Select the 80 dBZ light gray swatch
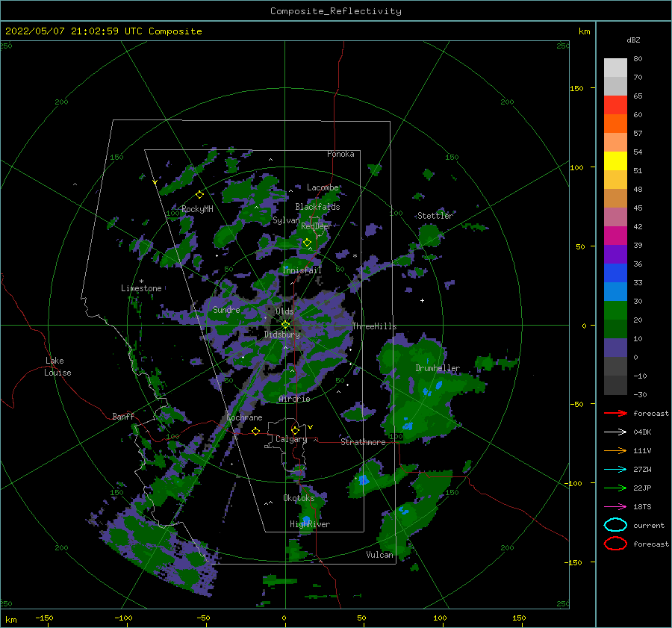Screen dimensions: 672x628 pyautogui.click(x=615, y=67)
